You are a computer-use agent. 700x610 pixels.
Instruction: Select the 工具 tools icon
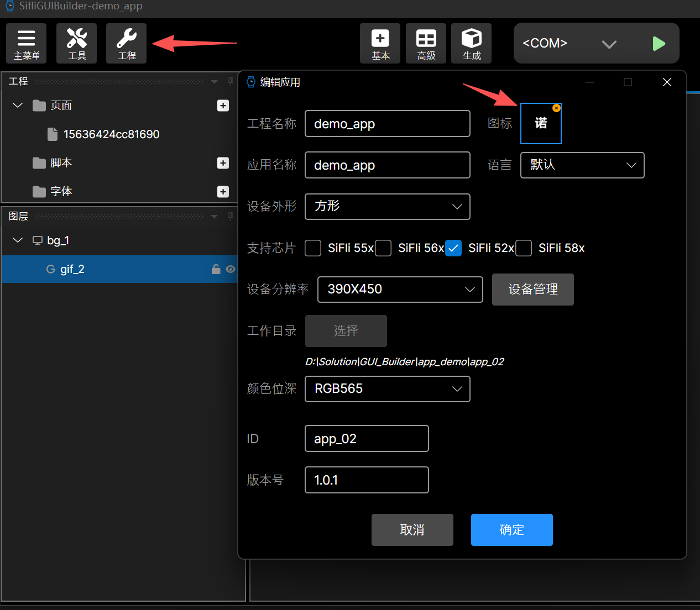click(x=76, y=43)
